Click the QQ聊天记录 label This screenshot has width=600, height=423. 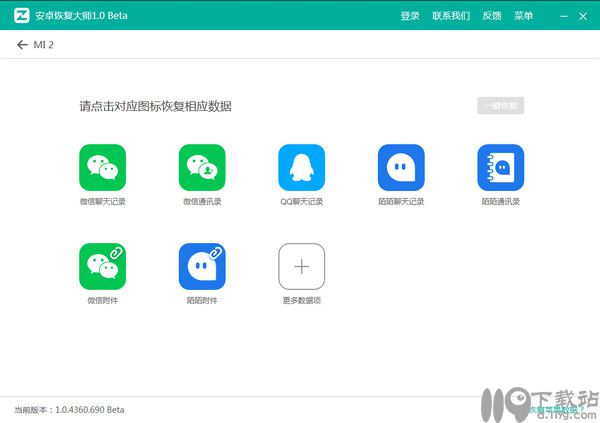coord(302,201)
